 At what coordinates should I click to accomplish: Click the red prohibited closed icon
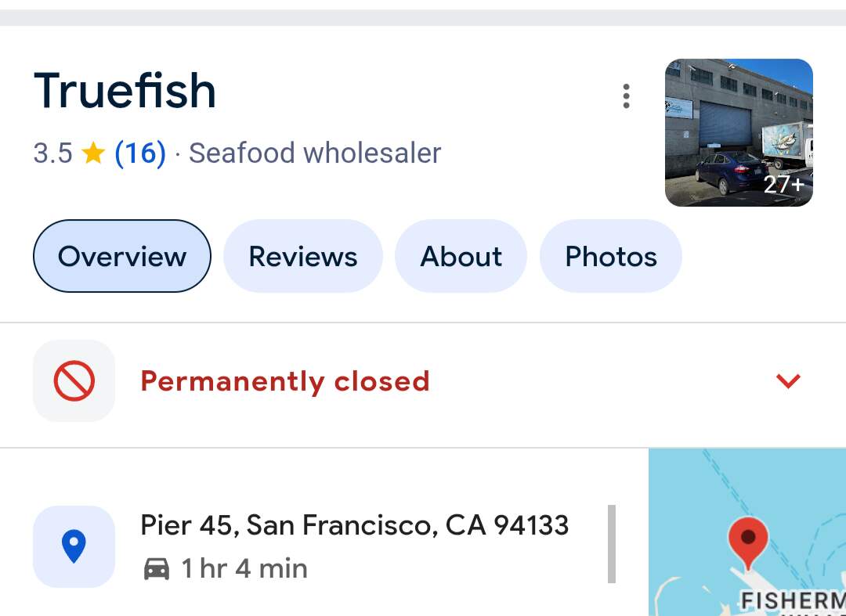[74, 381]
